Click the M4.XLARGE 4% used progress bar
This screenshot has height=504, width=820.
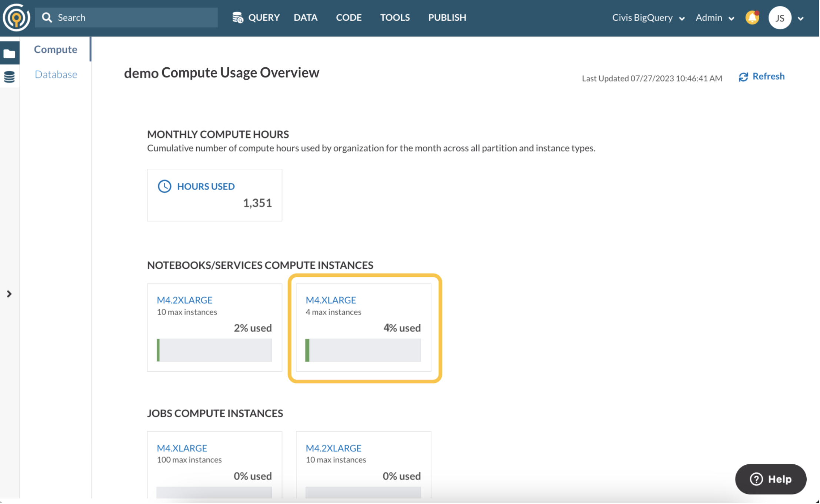(x=363, y=350)
